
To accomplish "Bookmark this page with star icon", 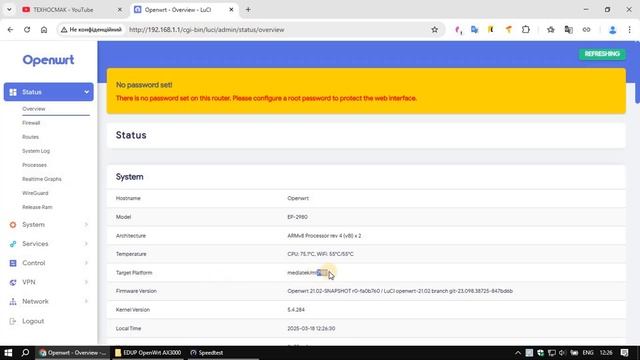I will (x=435, y=30).
